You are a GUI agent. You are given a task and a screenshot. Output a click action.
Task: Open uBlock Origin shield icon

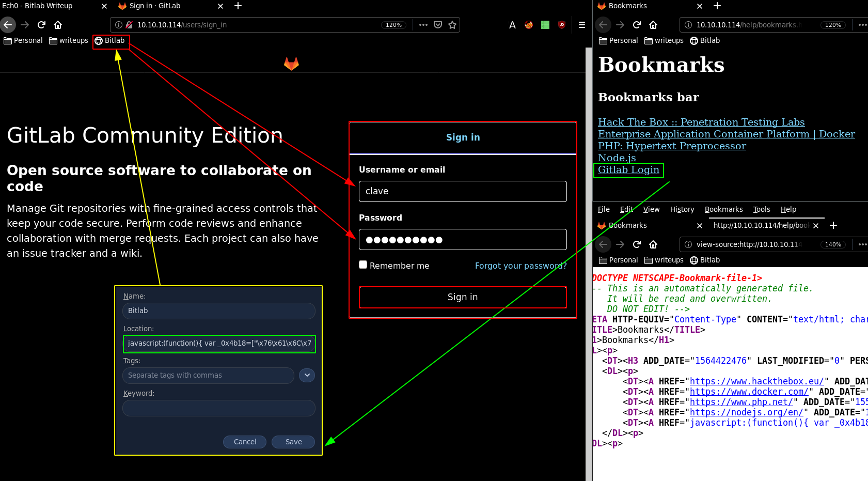[562, 25]
